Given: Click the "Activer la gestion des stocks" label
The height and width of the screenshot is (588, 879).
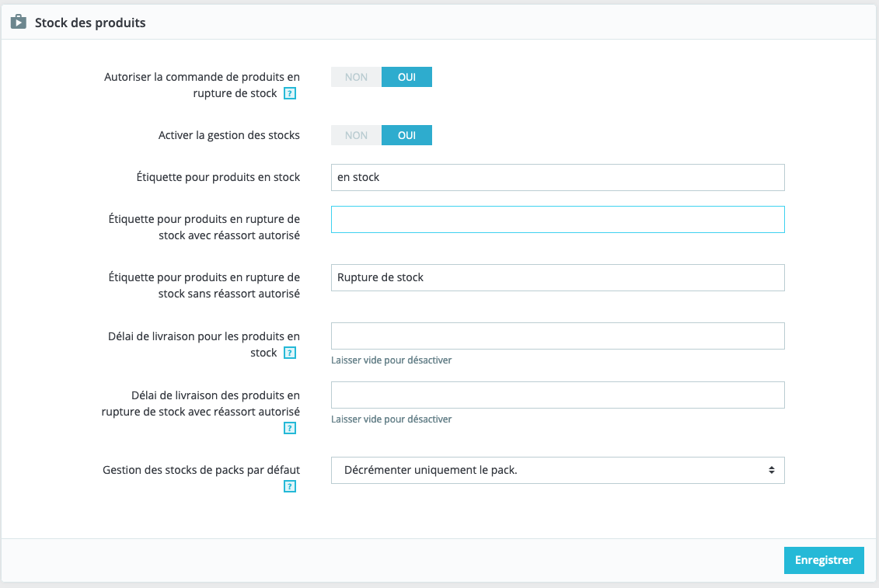Looking at the screenshot, I should (x=228, y=135).
